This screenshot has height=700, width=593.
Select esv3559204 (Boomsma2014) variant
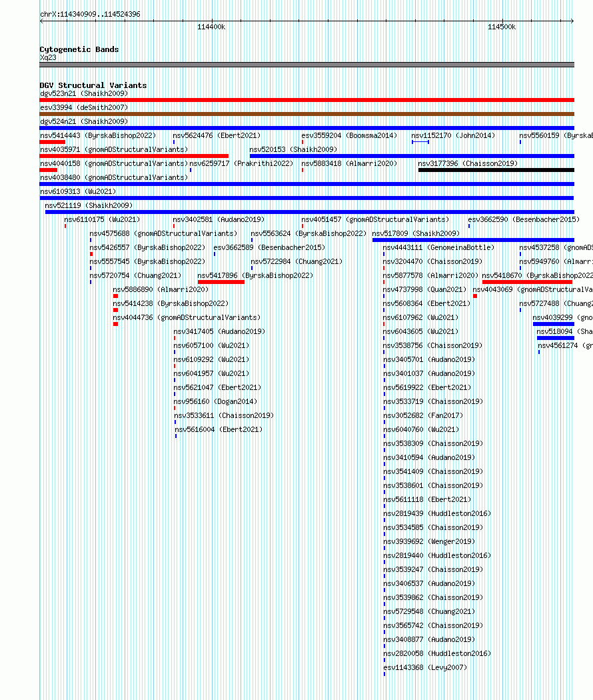click(349, 135)
